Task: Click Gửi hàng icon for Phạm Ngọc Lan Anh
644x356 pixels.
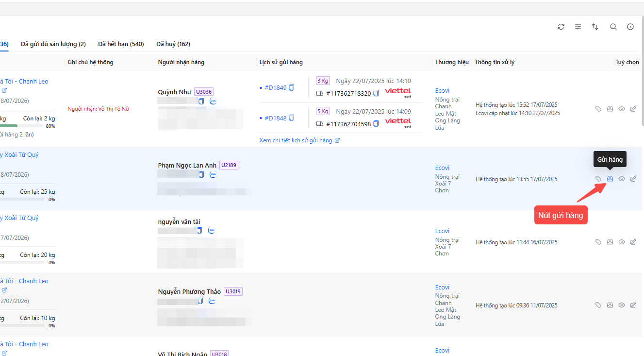Action: 610,179
